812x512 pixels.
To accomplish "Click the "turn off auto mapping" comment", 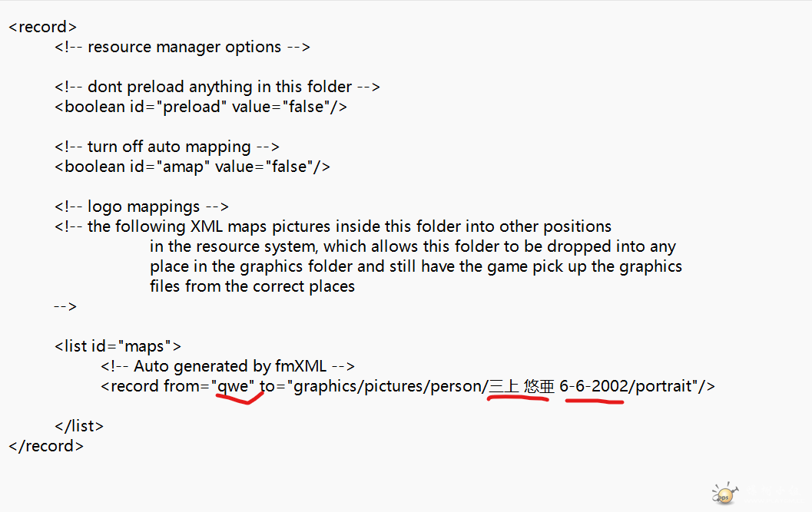I will click(x=167, y=147).
